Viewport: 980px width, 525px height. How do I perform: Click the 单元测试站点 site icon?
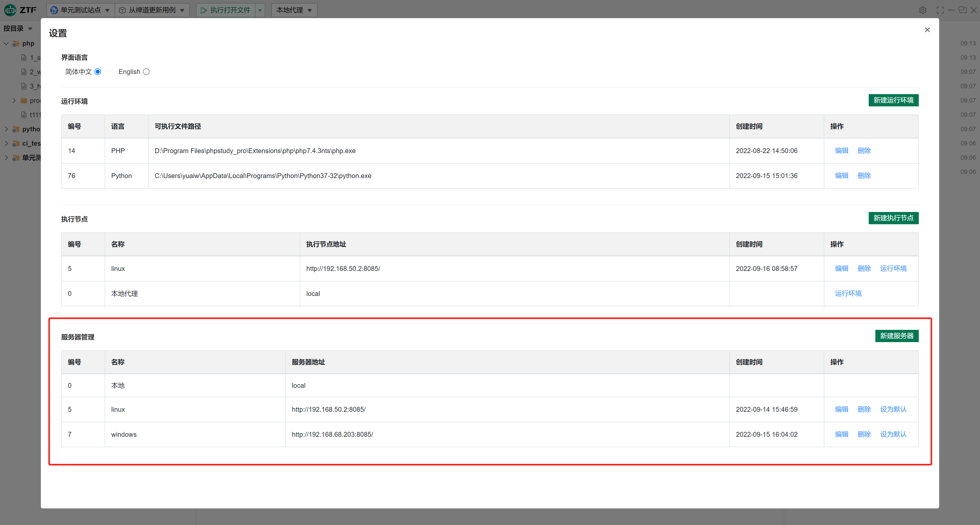[54, 10]
